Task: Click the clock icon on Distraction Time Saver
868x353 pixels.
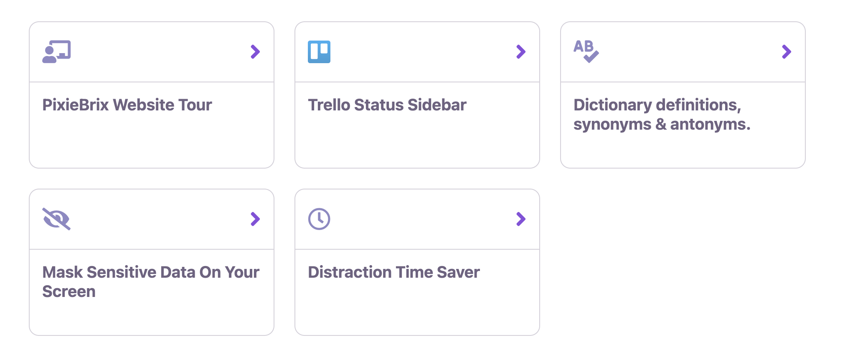Action: click(x=319, y=219)
